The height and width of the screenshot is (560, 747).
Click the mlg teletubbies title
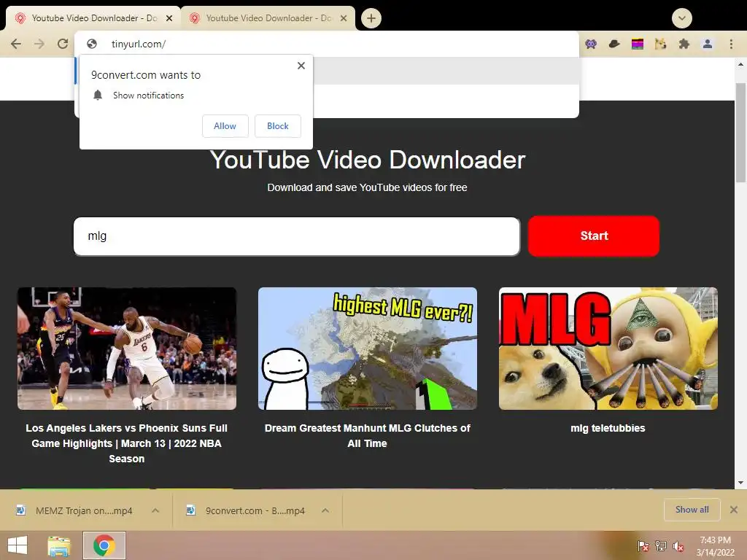pos(608,428)
